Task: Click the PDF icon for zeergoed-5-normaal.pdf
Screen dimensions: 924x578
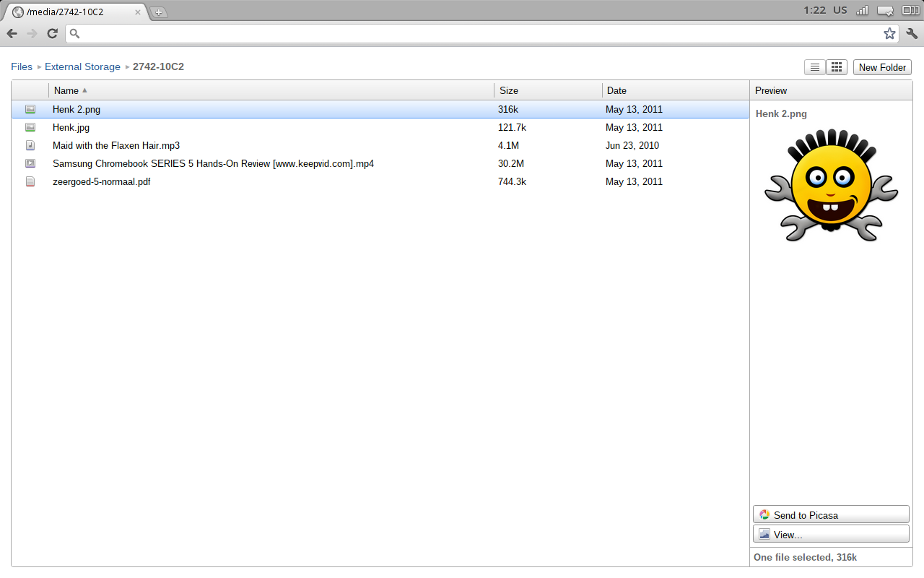Action: point(30,181)
